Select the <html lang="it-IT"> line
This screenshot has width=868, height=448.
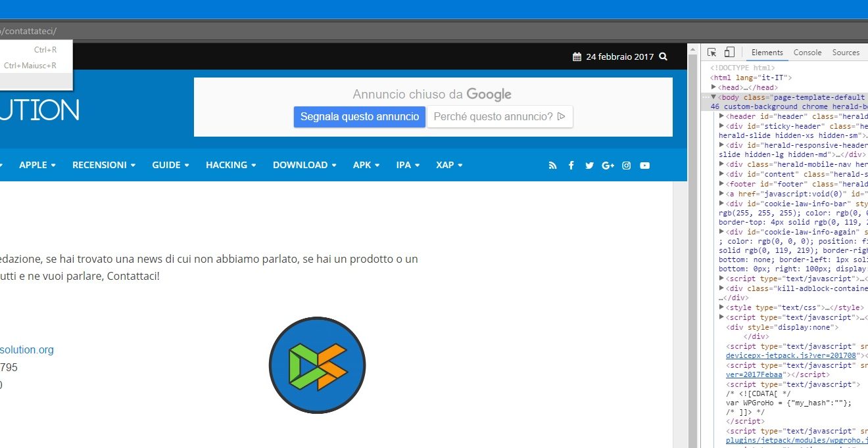pyautogui.click(x=751, y=78)
